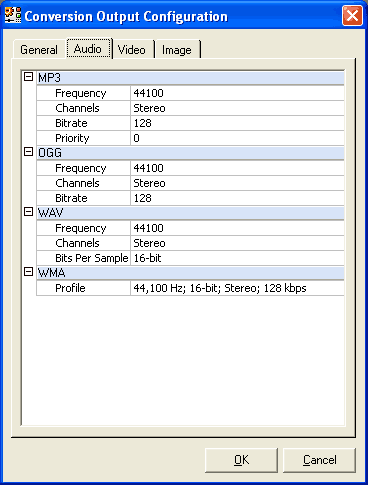Viewport: 368px width, 485px height.
Task: Switch to the General tab
Action: click(x=39, y=50)
